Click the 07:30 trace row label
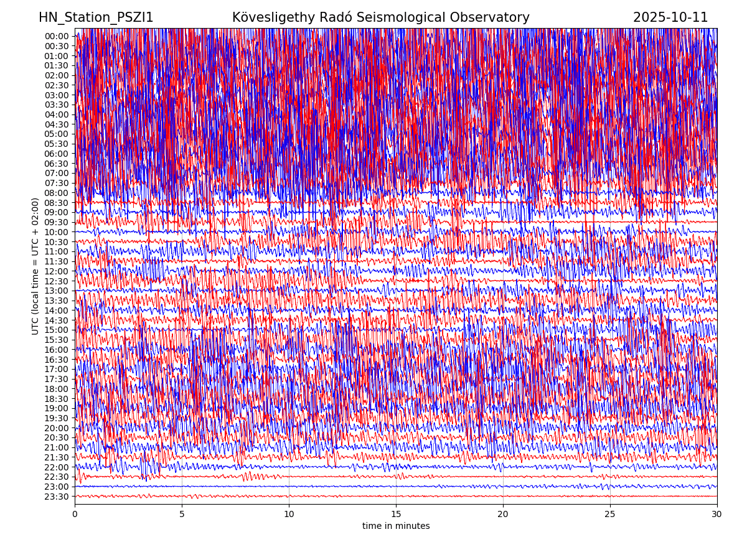Screen dimensions: 747x560 tap(57, 183)
